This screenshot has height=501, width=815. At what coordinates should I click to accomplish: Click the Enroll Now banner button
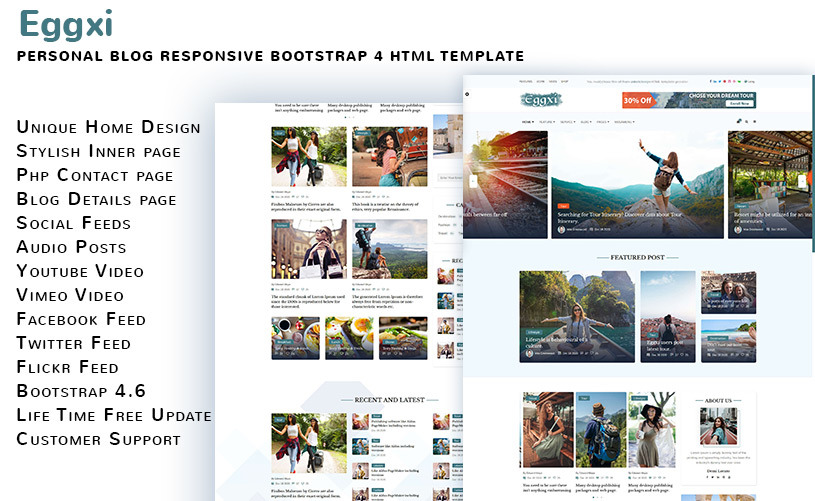(x=738, y=103)
